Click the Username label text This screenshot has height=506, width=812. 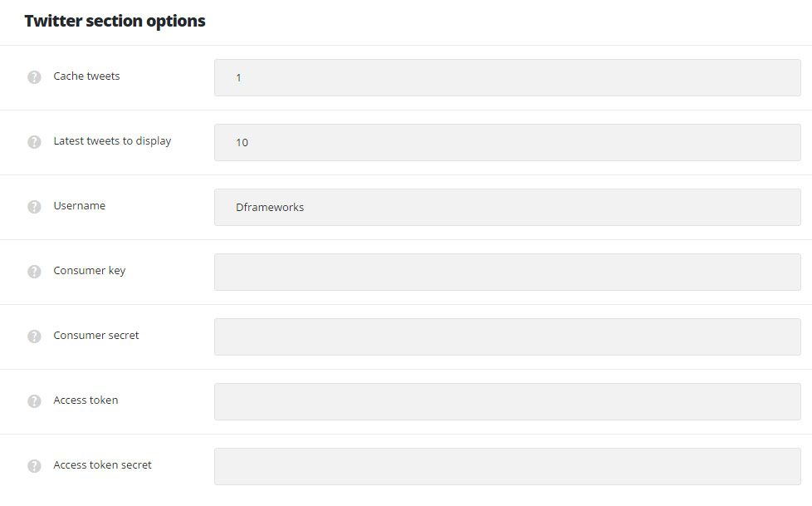click(x=79, y=206)
